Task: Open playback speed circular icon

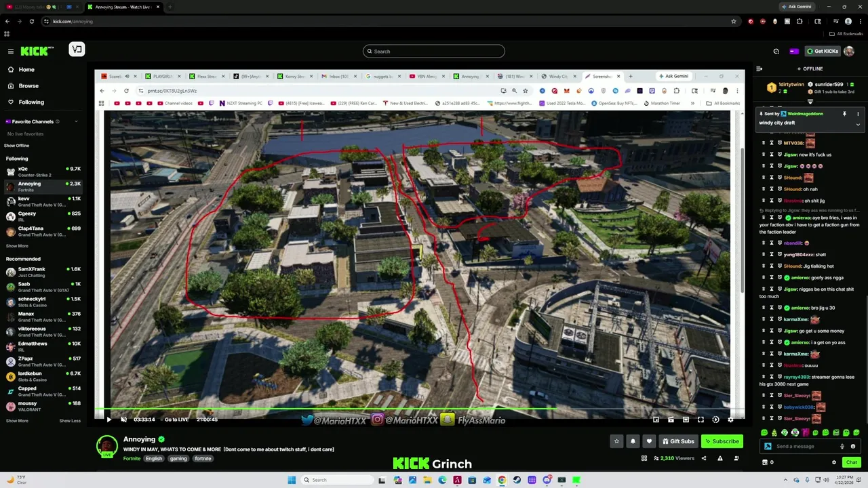Action: coord(715,420)
